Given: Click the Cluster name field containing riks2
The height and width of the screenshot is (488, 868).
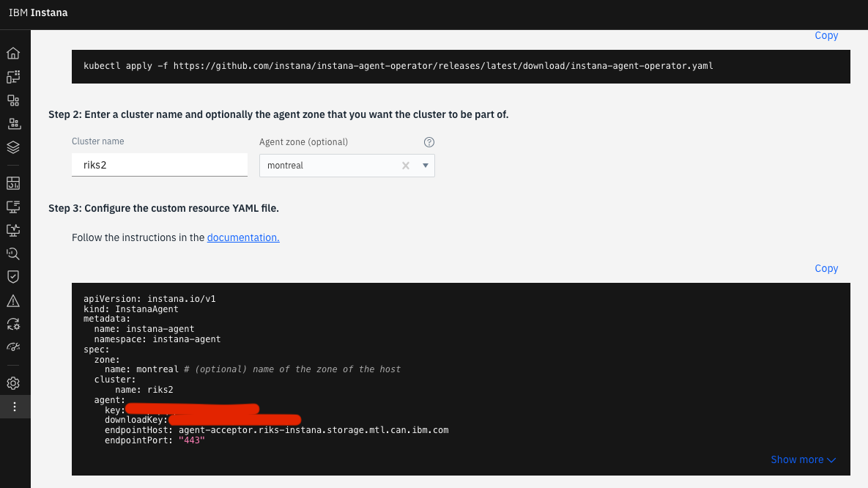Looking at the screenshot, I should pyautogui.click(x=160, y=165).
